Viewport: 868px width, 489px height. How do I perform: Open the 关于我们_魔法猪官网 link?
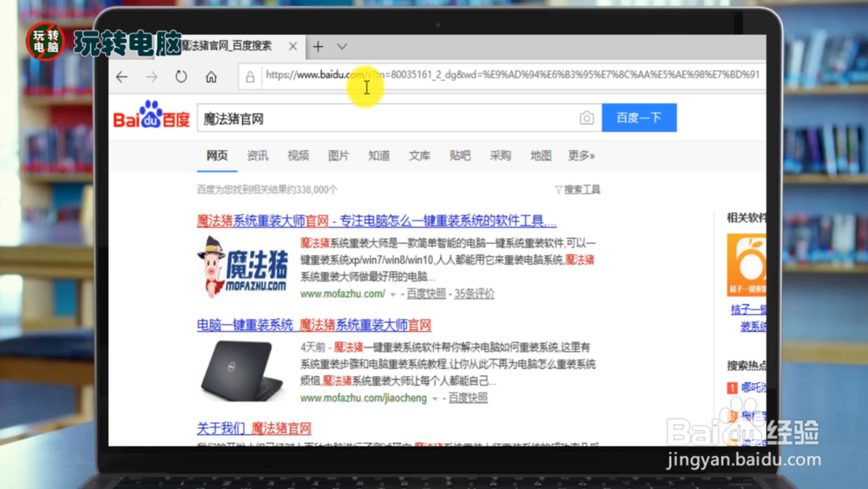[x=254, y=428]
